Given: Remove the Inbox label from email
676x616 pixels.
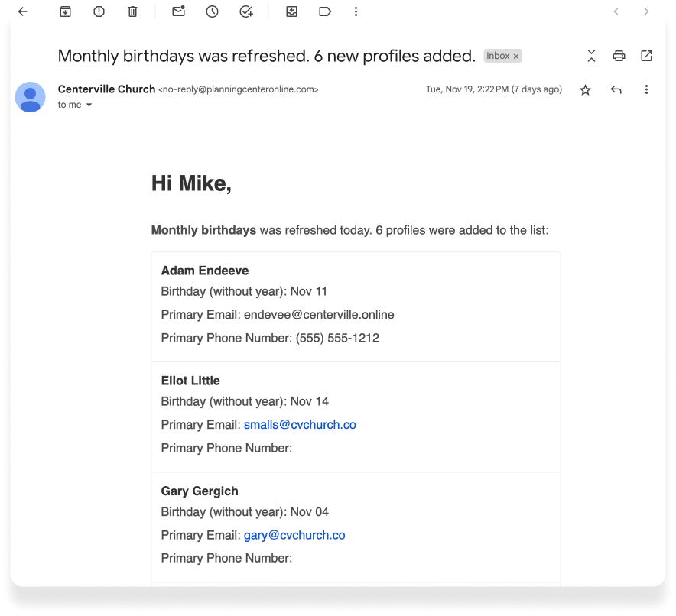Looking at the screenshot, I should click(x=516, y=57).
